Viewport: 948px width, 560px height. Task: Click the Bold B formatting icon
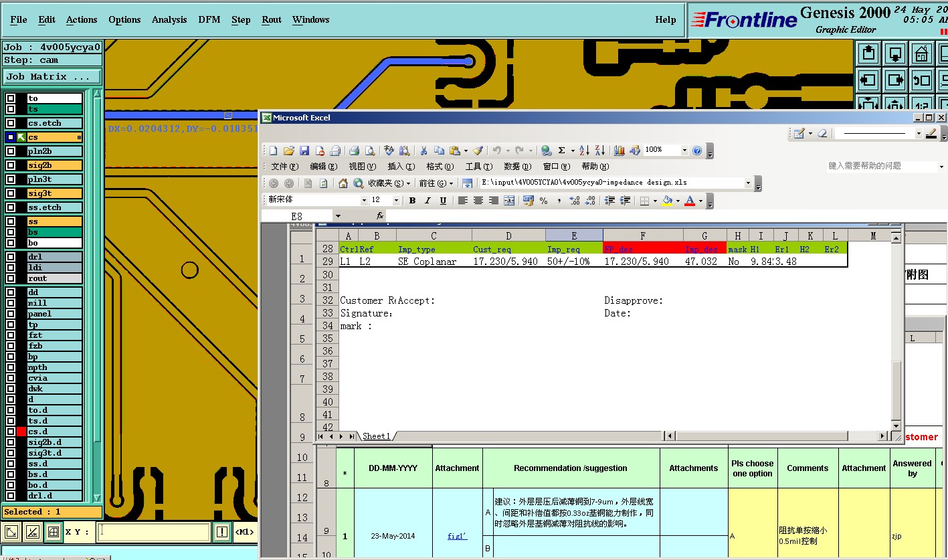(x=412, y=201)
